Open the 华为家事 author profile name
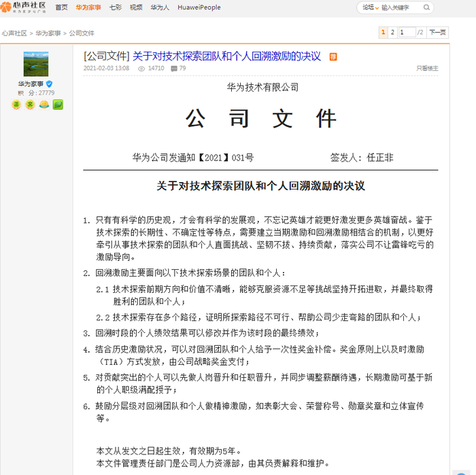Viewport: 476px width, 475px height. click(31, 84)
